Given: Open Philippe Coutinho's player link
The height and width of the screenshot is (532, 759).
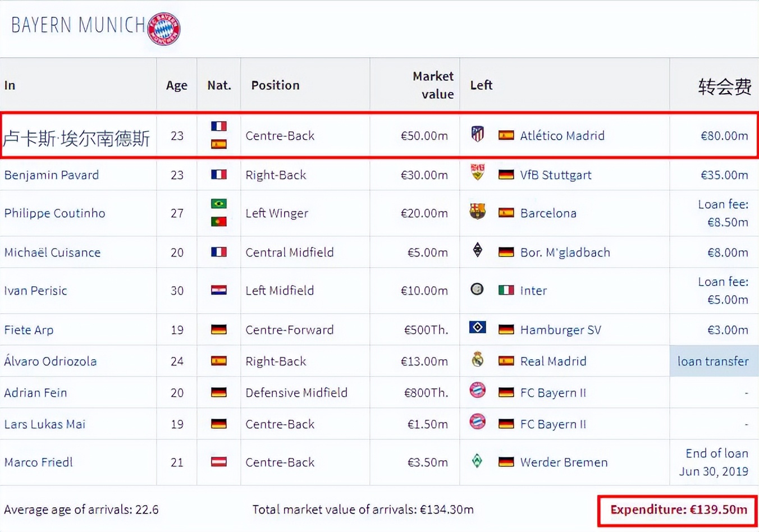Looking at the screenshot, I should tap(54, 213).
